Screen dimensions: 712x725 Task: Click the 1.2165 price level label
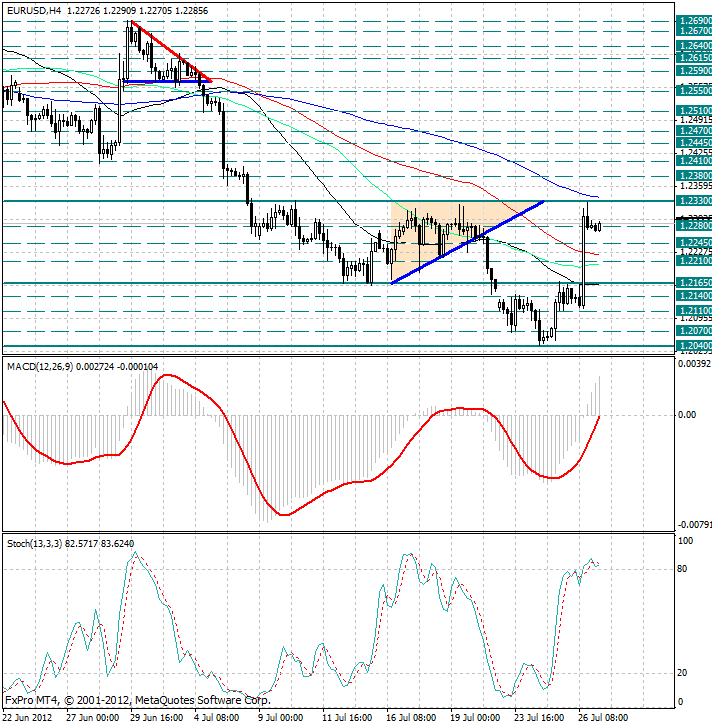694,283
